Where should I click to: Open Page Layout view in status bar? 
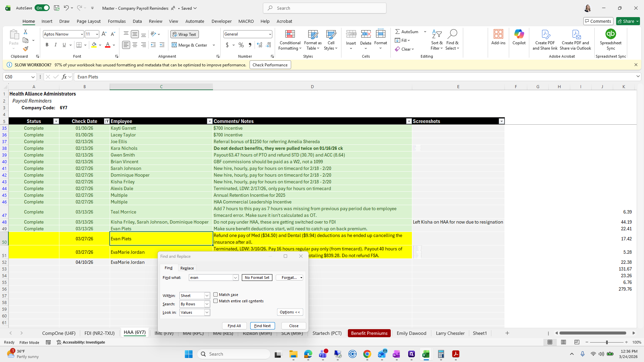tap(563, 342)
